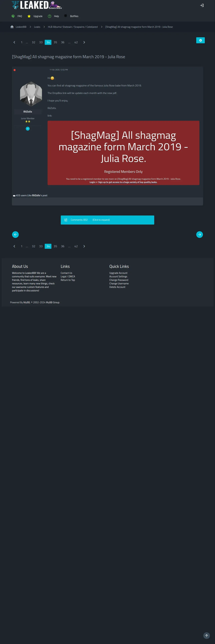This screenshot has width=215, height=644.
Task: Click RiiZoXx's name in the likes line
Action: click(x=36, y=195)
